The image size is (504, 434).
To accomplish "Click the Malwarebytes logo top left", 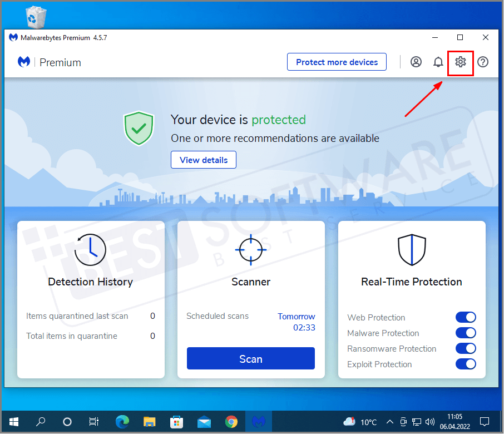I will point(23,61).
